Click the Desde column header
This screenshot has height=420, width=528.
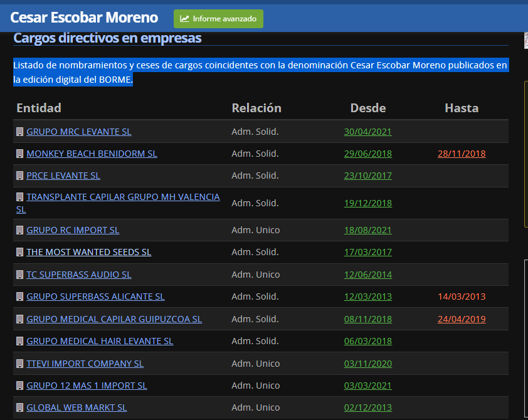[367, 108]
